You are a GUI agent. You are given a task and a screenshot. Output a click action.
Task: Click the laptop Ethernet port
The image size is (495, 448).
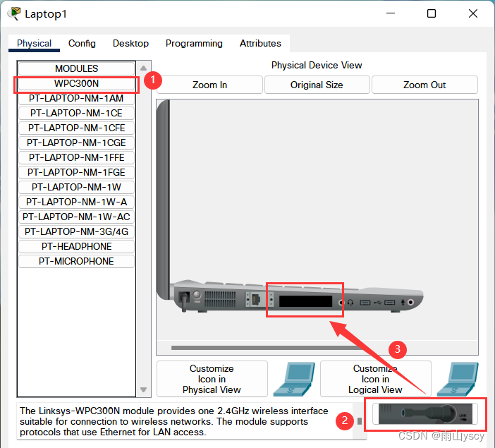(255, 300)
